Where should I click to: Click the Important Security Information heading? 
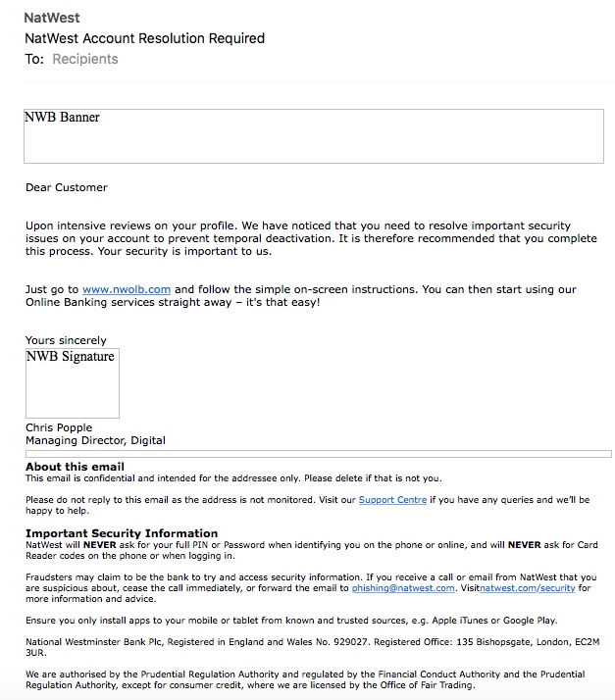click(122, 533)
